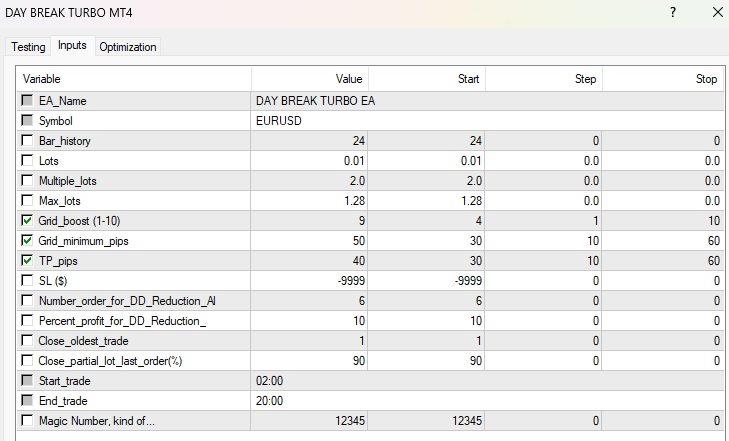Edit Grid_minimum_pips stop value 60
This screenshot has height=441, width=729.
(x=663, y=241)
